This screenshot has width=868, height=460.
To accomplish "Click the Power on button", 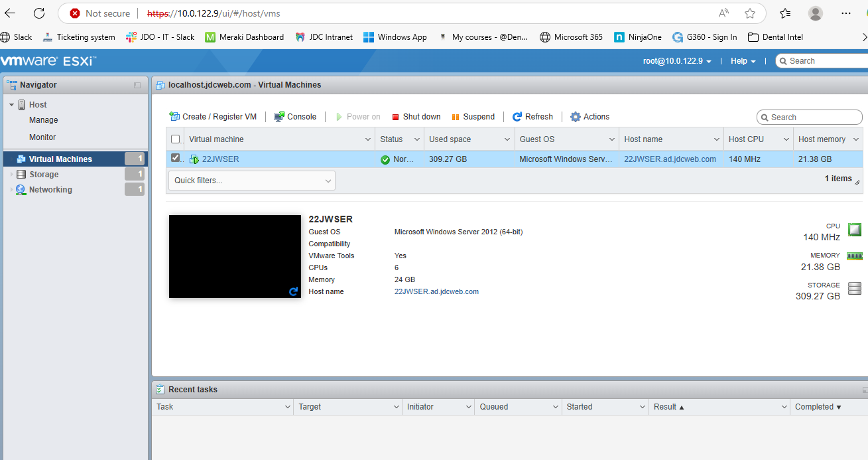I will click(358, 117).
